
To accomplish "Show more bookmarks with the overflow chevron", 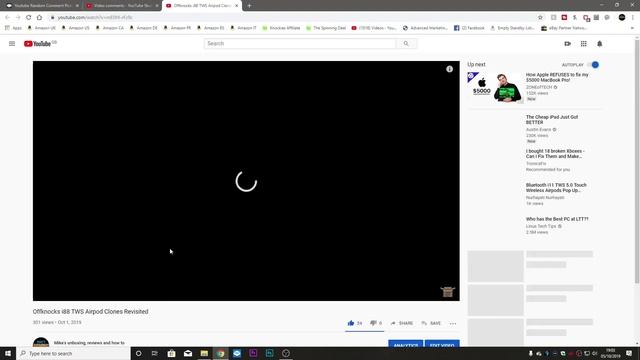I will point(632,28).
